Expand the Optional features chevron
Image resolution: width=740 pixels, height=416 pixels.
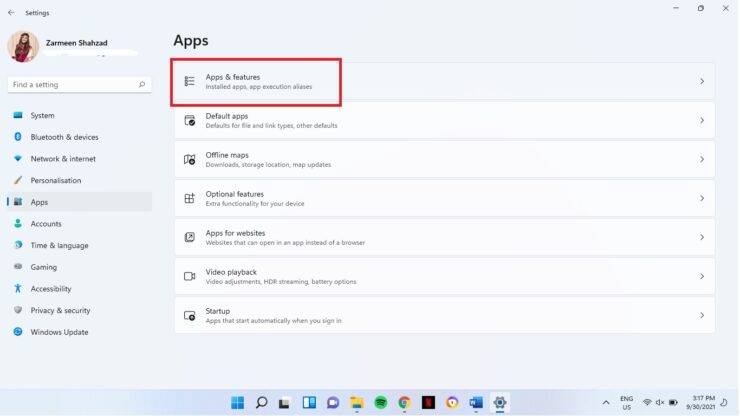point(702,198)
